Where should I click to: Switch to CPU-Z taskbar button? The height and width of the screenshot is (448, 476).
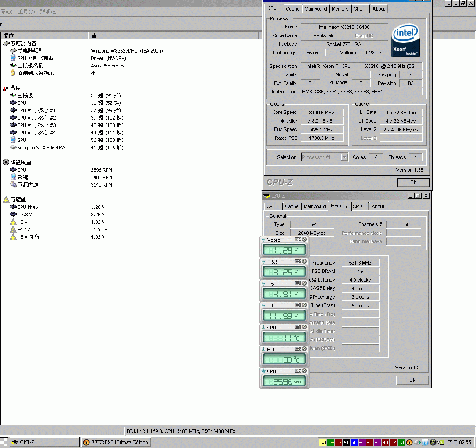pos(44,442)
